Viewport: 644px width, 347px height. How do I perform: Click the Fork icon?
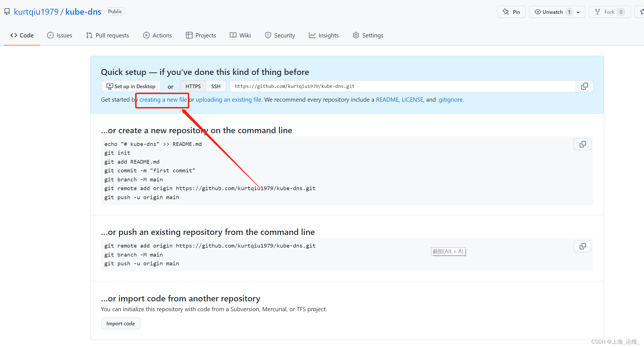(x=598, y=12)
